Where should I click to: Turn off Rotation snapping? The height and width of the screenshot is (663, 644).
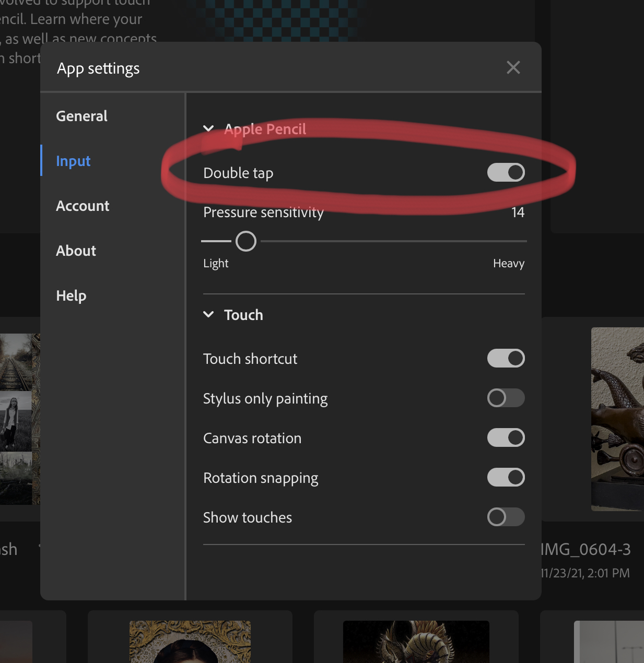506,477
